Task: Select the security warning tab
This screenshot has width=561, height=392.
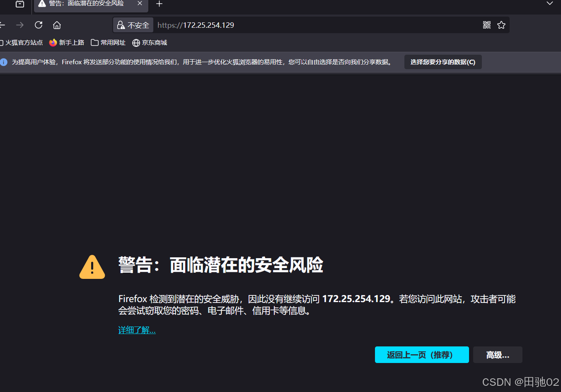Action: pos(90,4)
